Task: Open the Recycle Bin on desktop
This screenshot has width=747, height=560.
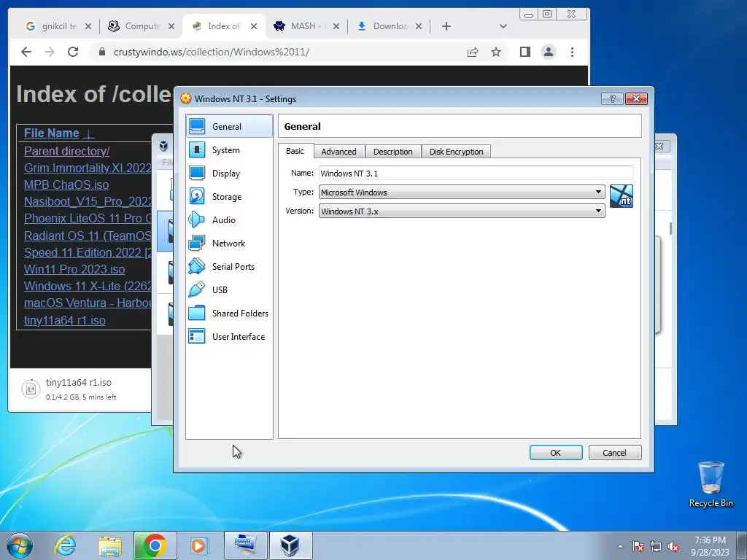Action: pyautogui.click(x=711, y=485)
